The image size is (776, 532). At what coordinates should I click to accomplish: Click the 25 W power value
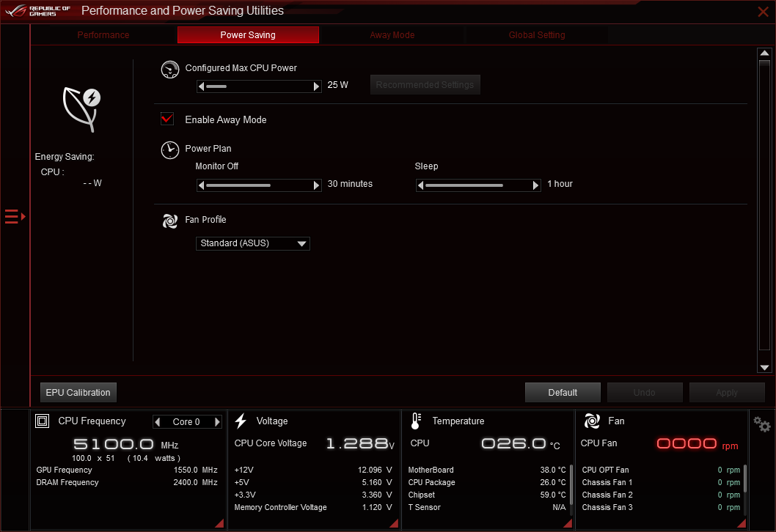click(337, 85)
